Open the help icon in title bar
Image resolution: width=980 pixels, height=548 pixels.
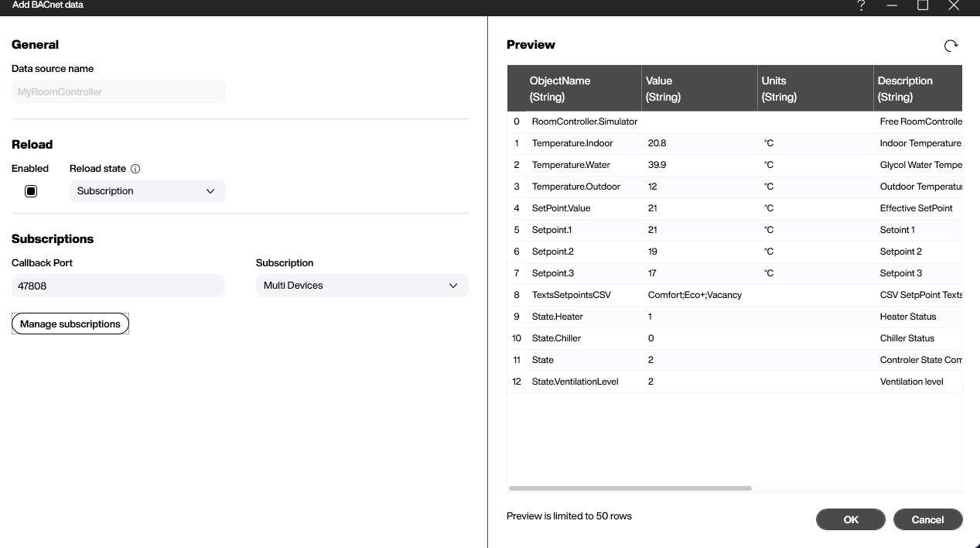coord(860,5)
